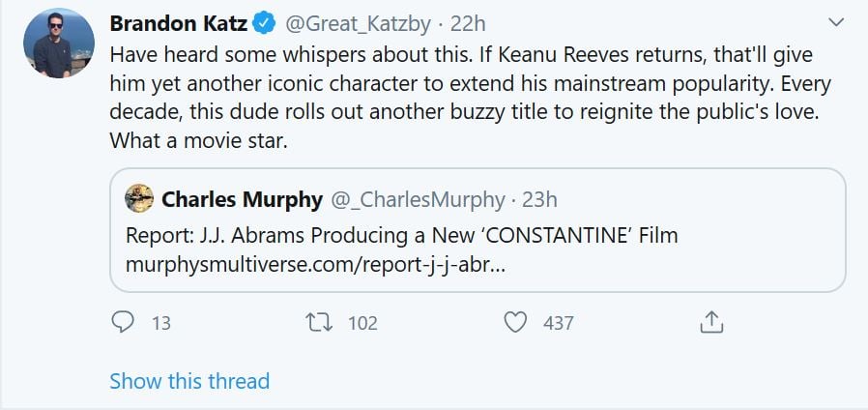868x410 pixels.
Task: Click the retweet count 102
Action: click(x=362, y=323)
